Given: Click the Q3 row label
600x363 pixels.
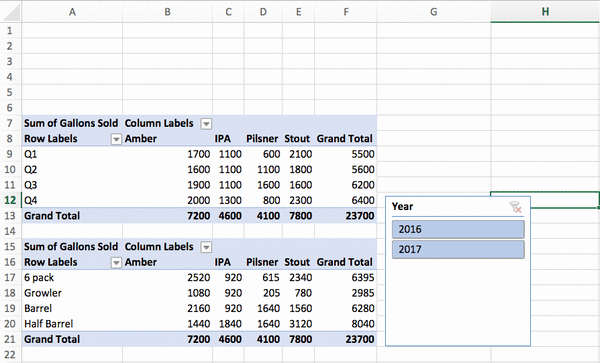Looking at the screenshot, I should [31, 185].
